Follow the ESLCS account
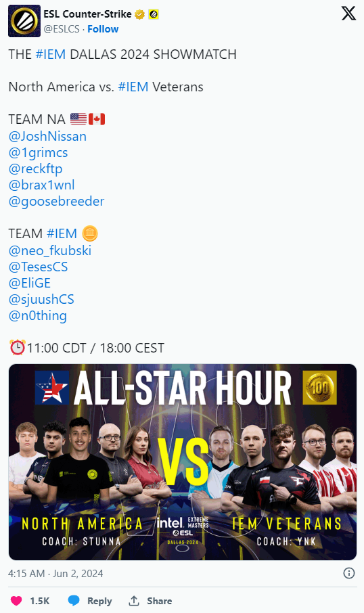The image size is (364, 613). pyautogui.click(x=103, y=29)
